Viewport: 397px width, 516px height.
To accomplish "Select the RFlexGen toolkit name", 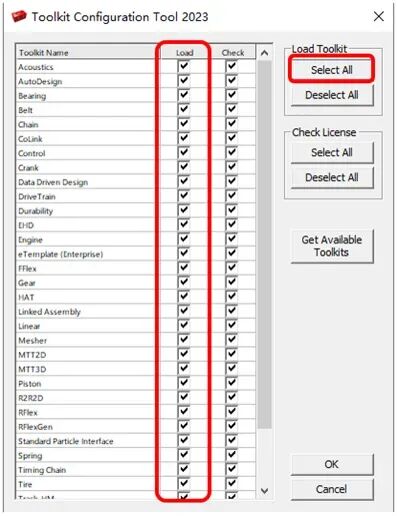I will tap(35, 427).
